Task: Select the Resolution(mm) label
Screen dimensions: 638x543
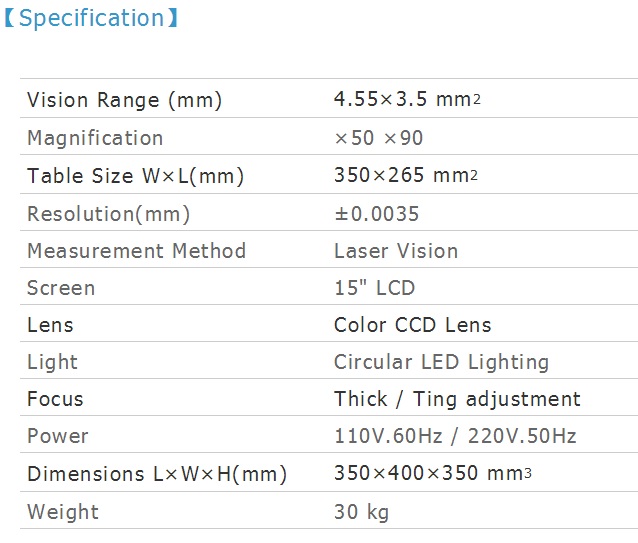Action: [108, 214]
